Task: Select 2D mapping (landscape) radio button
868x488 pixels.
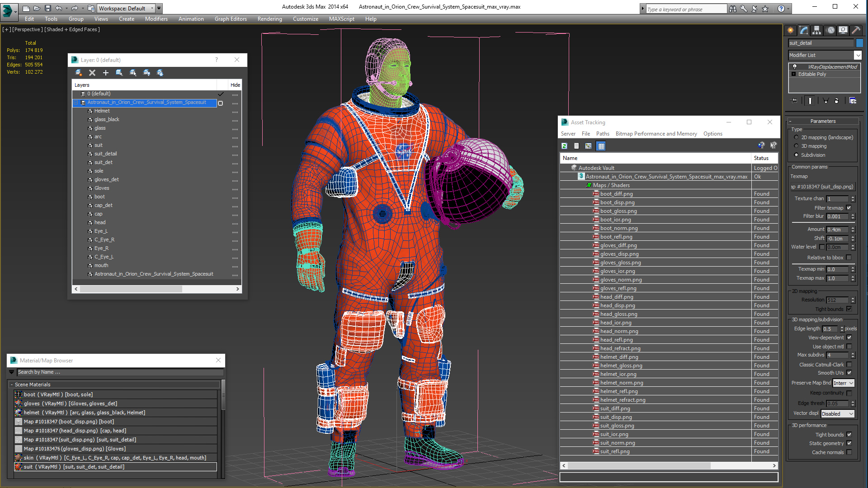Action: pos(796,137)
